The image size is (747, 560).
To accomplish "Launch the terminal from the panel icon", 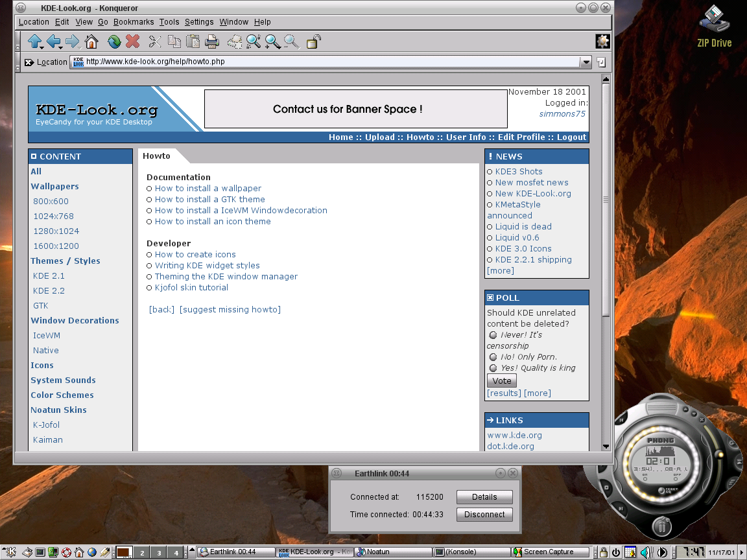I will pyautogui.click(x=40, y=552).
